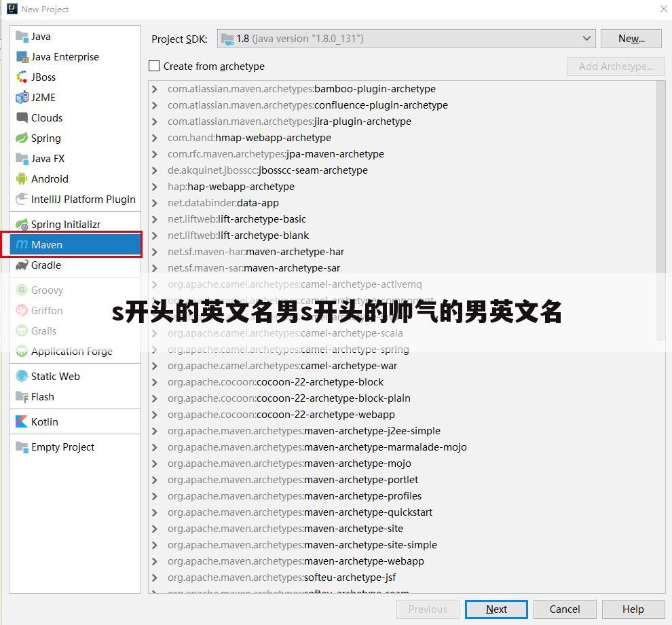Select Gradle project type

75,265
